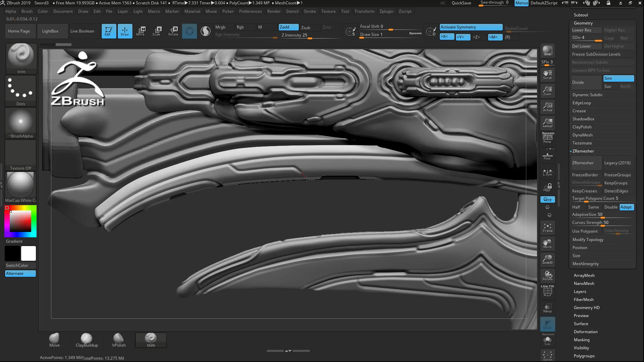This screenshot has height=362, width=644.
Task: Enable Solo mode icon
Action: [x=547, y=341]
